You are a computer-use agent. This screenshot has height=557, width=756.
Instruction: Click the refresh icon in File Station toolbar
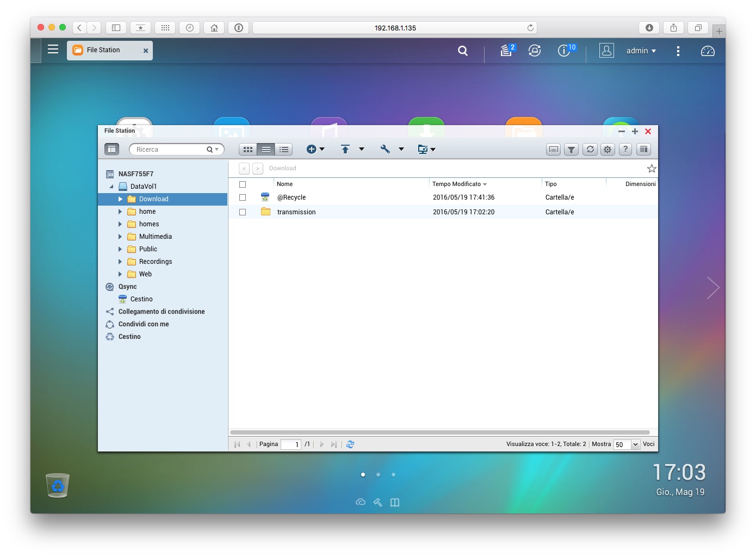click(590, 149)
